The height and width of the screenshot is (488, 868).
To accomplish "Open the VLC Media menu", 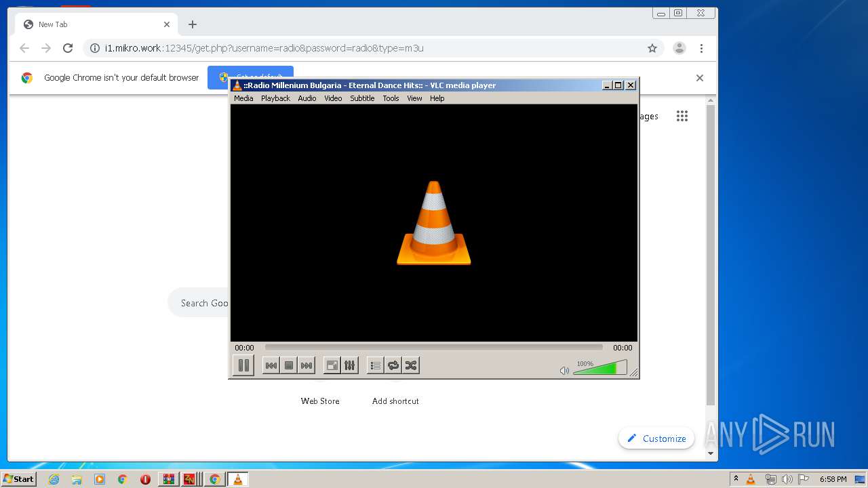I will click(x=243, y=98).
